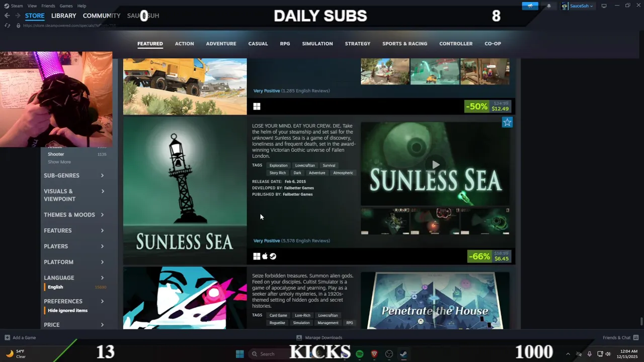Open the weather widget showing 54°F
This screenshot has width=644, height=362.
[x=16, y=354]
